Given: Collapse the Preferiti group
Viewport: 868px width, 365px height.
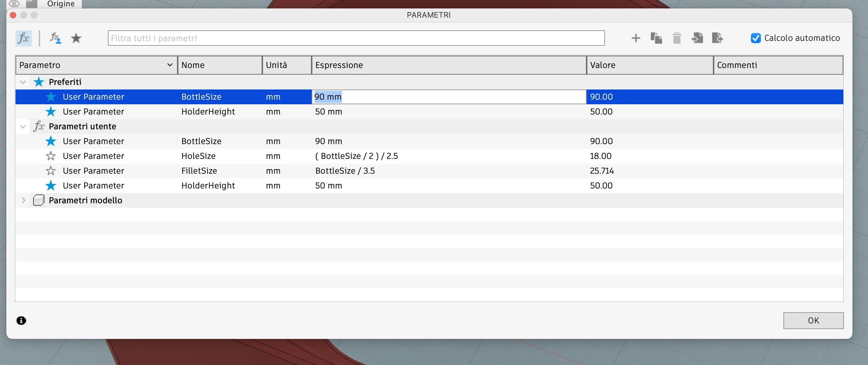Looking at the screenshot, I should tap(23, 82).
